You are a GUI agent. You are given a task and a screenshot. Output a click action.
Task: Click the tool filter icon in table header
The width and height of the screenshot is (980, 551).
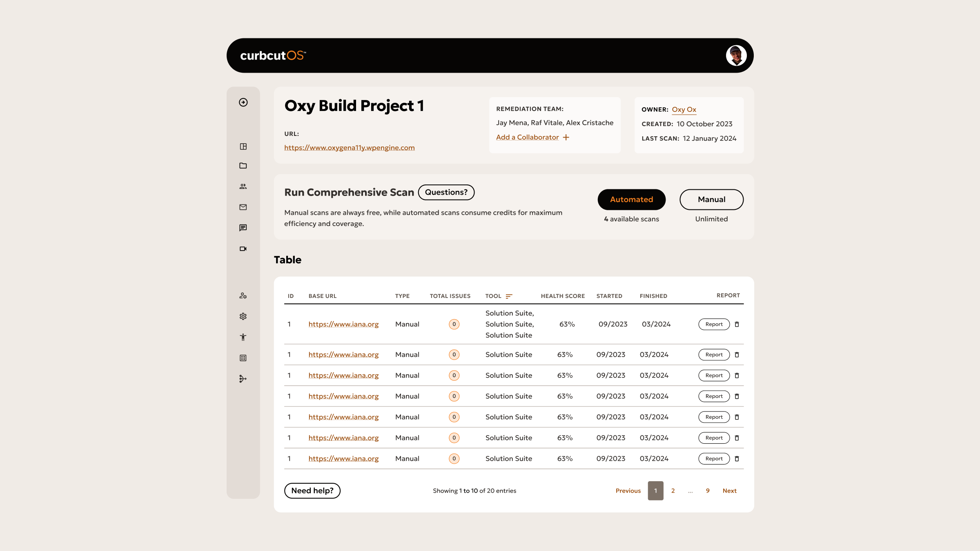[509, 296]
